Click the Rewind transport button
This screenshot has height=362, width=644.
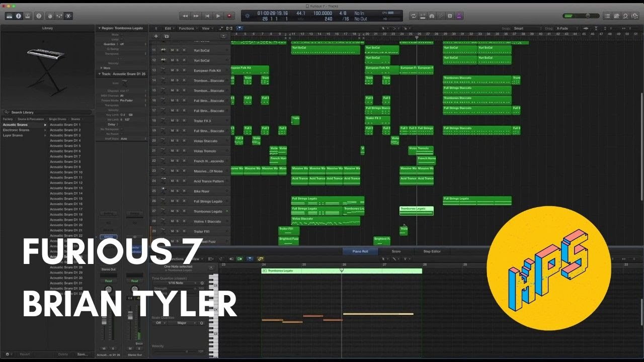coord(185,16)
